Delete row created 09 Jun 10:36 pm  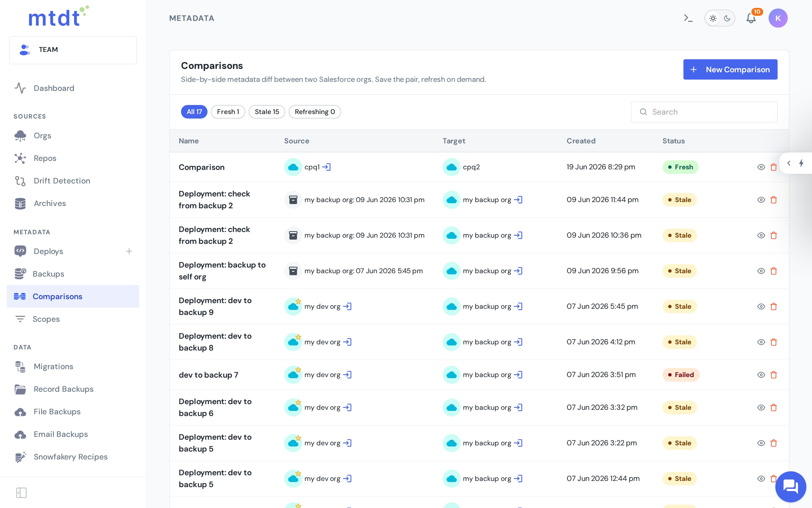click(774, 236)
